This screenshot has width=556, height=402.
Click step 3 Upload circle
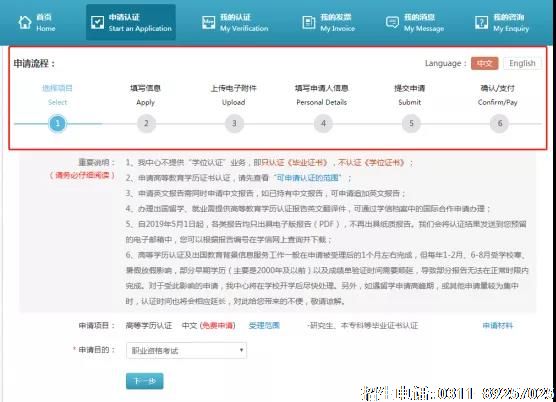point(234,123)
